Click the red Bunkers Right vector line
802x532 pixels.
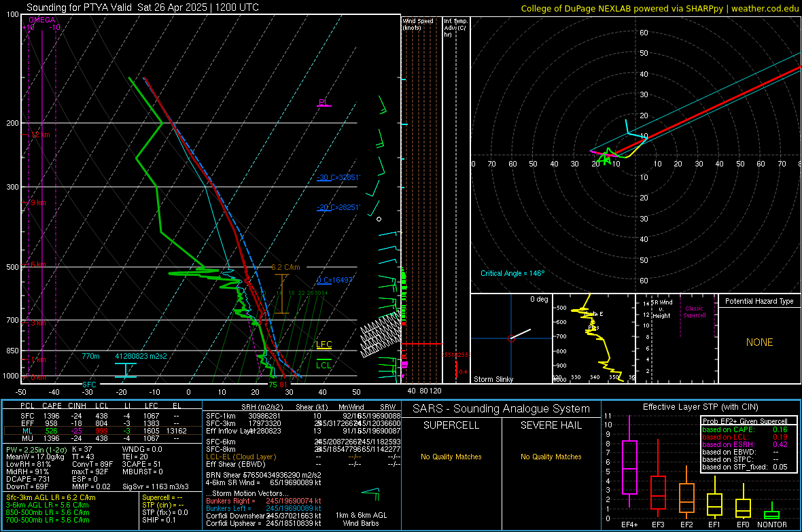click(x=264, y=501)
